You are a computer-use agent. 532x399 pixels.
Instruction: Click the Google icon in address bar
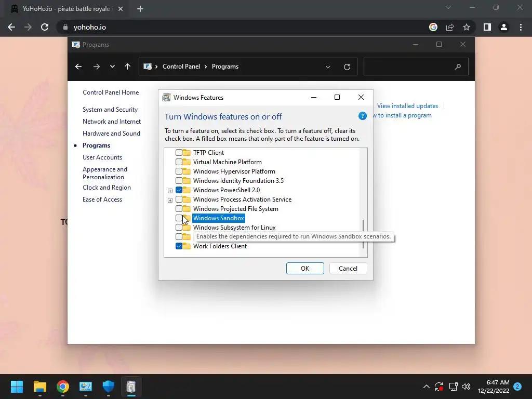coord(433,27)
